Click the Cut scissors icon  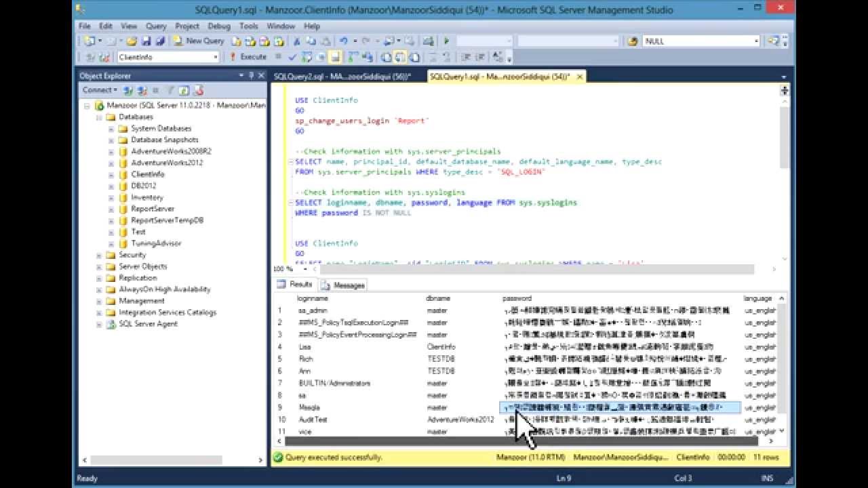coord(297,41)
